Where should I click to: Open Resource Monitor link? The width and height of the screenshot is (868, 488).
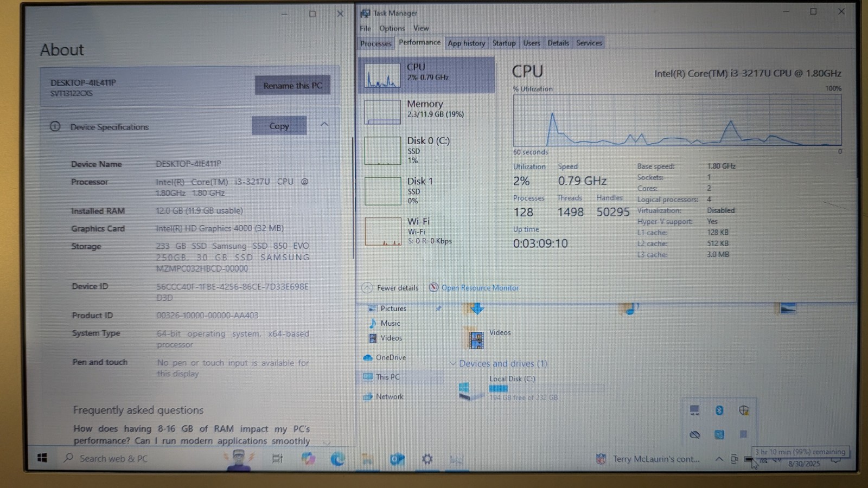(480, 287)
